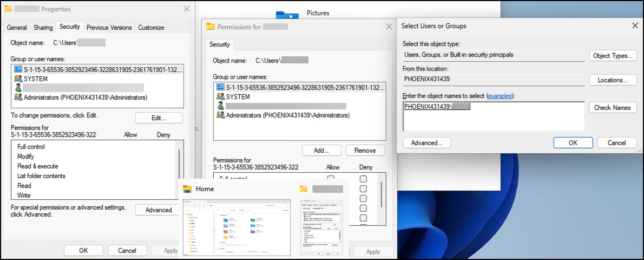
Task: Click the object names input field
Action: point(494,116)
